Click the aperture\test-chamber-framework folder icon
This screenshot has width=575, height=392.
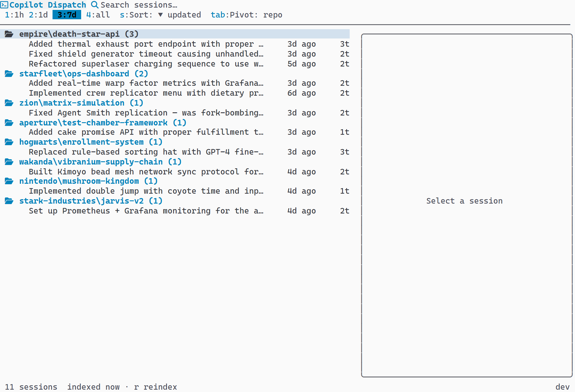[x=9, y=123]
